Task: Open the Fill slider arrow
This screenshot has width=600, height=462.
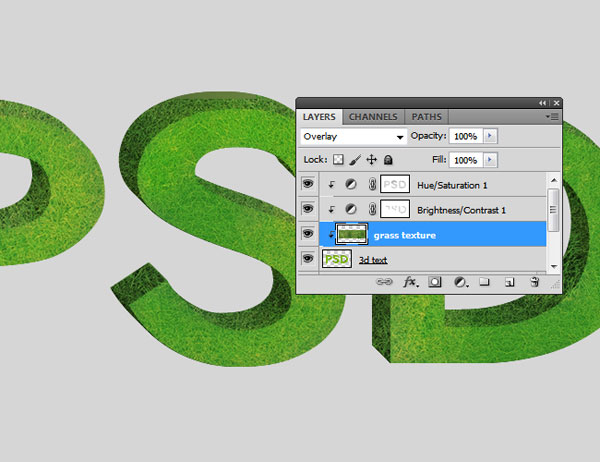Action: [490, 160]
